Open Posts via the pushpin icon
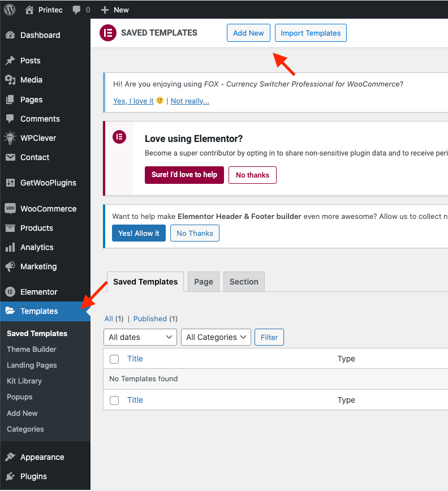 tap(10, 61)
